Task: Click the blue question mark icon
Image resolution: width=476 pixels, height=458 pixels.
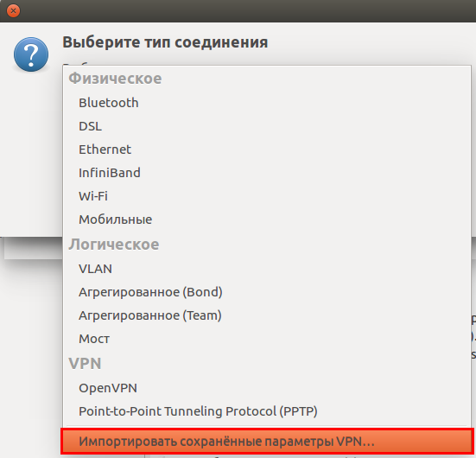Action: coord(31,54)
